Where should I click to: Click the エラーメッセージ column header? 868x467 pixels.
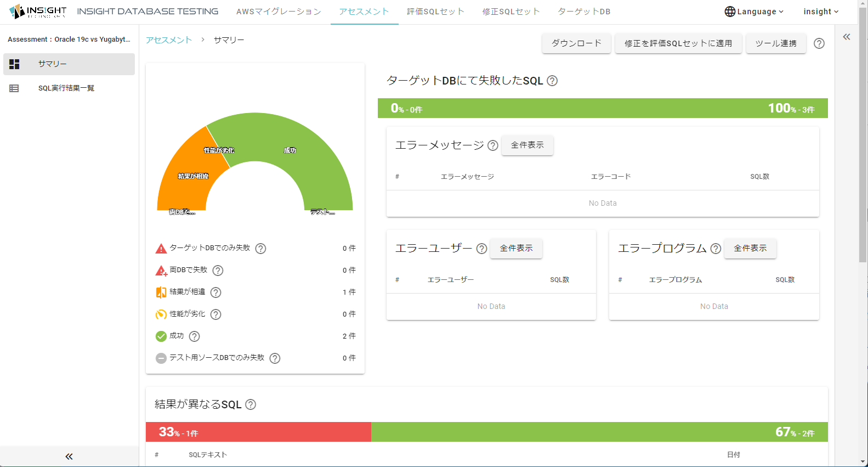(467, 177)
